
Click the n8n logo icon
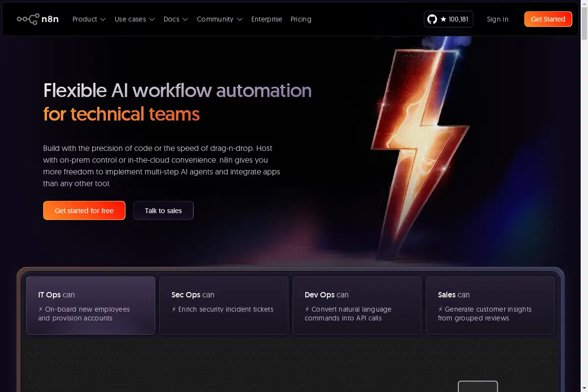(x=28, y=19)
